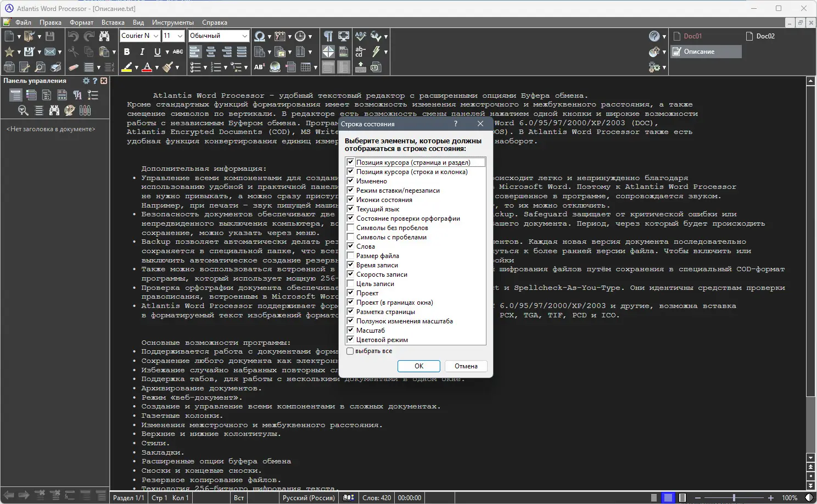Expand the bulleted list dropdown arrow
This screenshot has width=817, height=504.
point(205,68)
